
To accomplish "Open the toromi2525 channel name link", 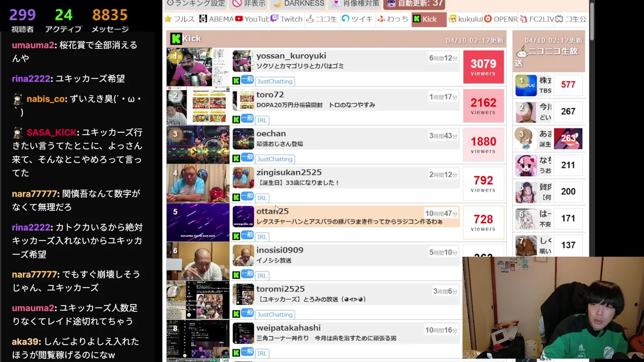I will point(280,289).
